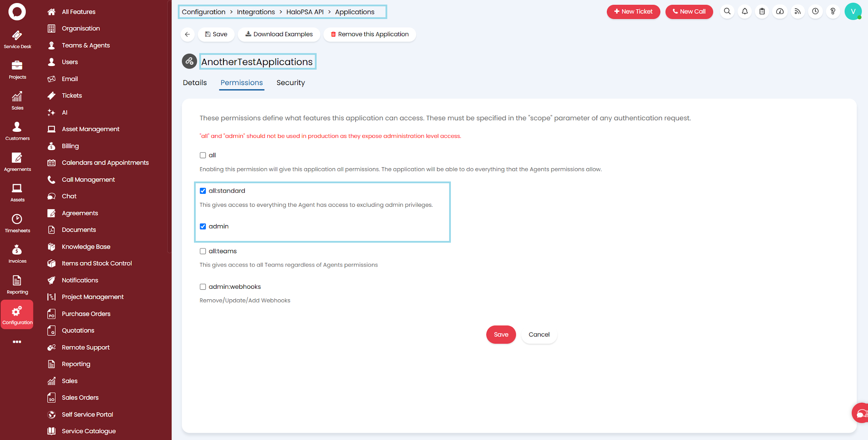Click the clock icon in top bar
This screenshot has height=440, width=868.
pyautogui.click(x=815, y=12)
